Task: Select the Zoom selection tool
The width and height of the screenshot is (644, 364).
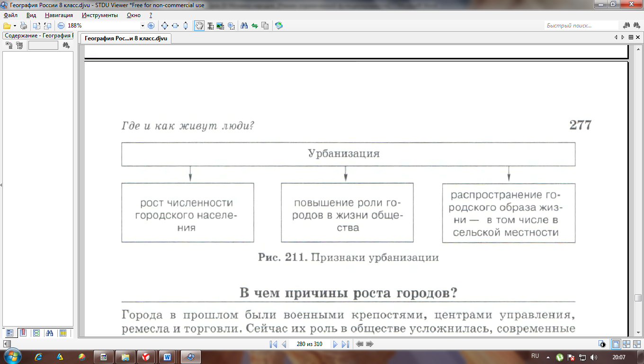Action: tap(231, 26)
